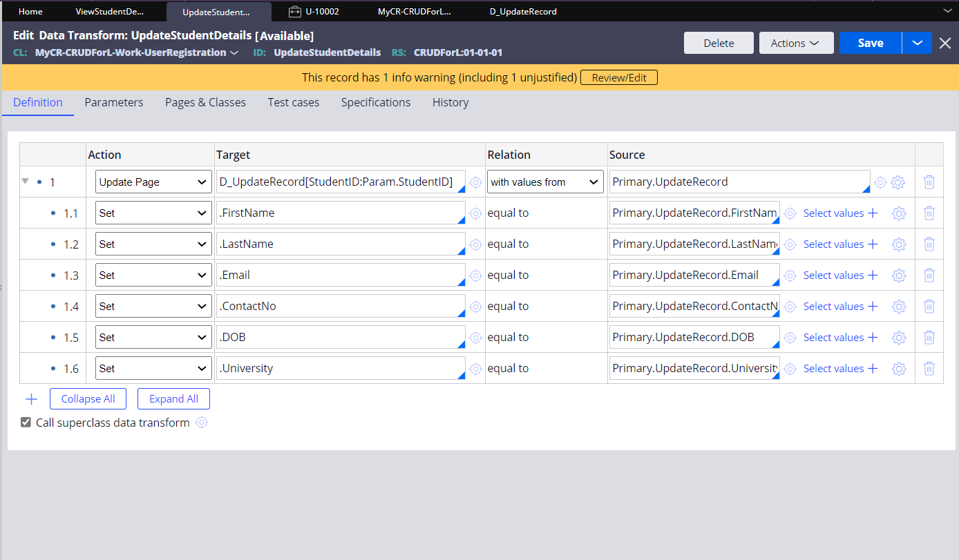Viewport: 959px width, 560px height.
Task: Uncheck Call superclass data transform
Action: pyautogui.click(x=26, y=422)
